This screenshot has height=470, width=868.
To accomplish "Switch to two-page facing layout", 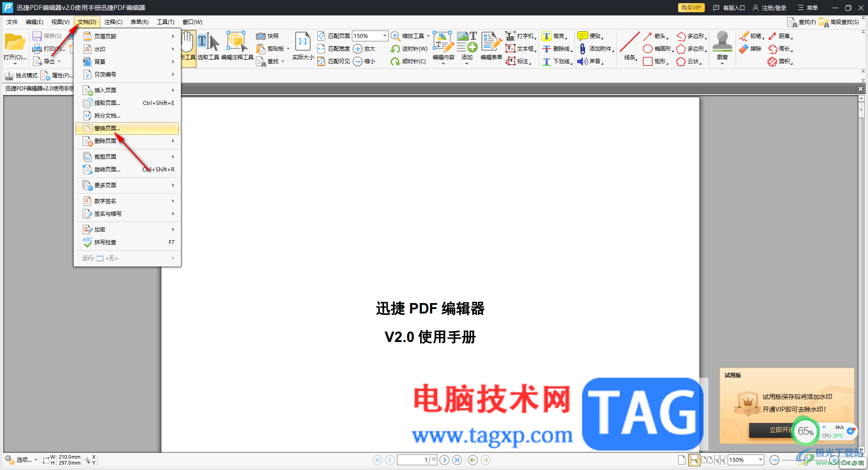I will (707, 460).
